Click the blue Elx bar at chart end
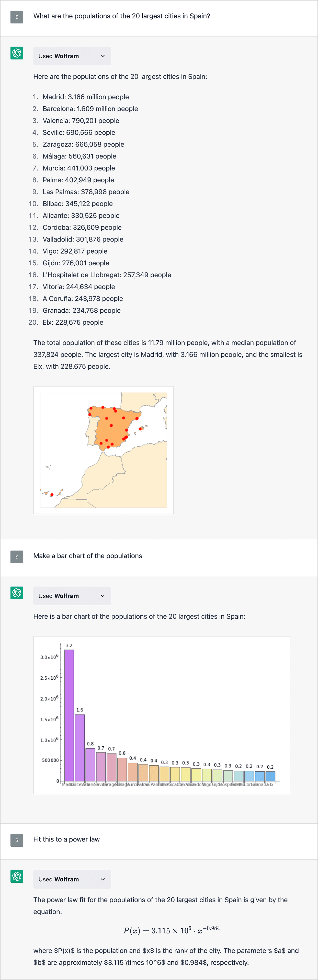The image size is (318, 980). coord(270,776)
